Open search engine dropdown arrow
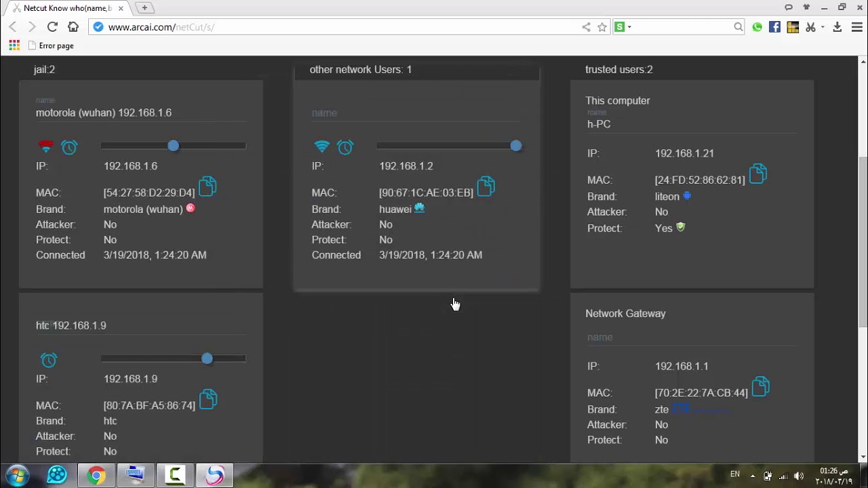The image size is (868, 488). [x=629, y=27]
